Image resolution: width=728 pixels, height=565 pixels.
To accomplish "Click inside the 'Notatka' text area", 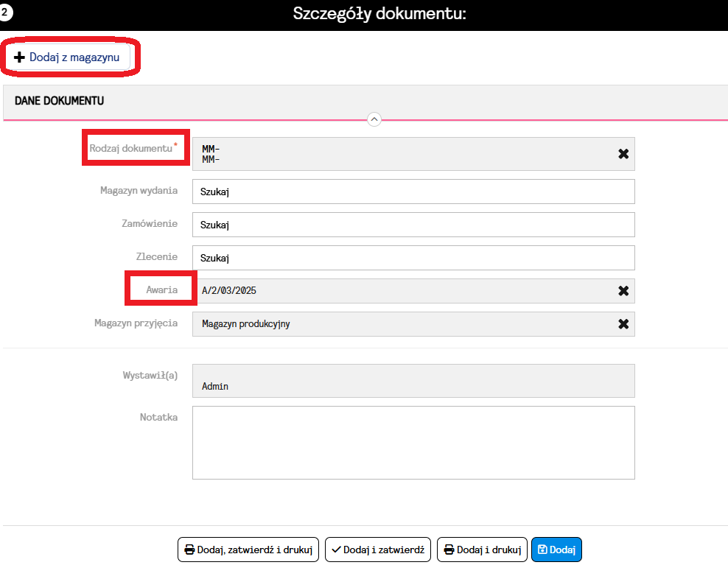I will coord(413,442).
